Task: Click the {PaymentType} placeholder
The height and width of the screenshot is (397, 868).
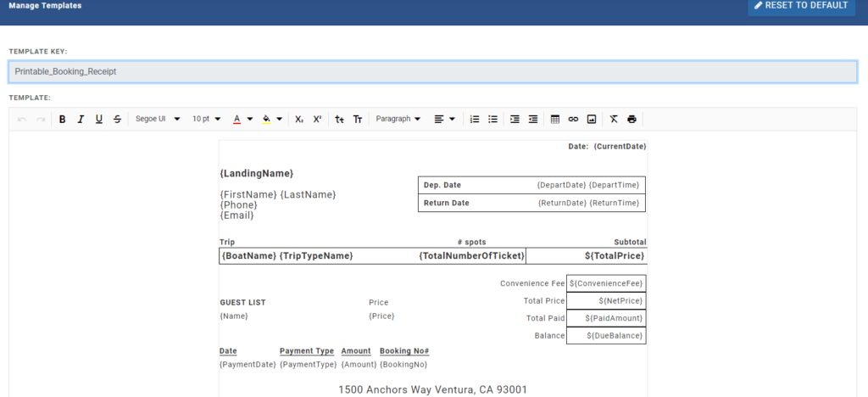Action: [309, 364]
